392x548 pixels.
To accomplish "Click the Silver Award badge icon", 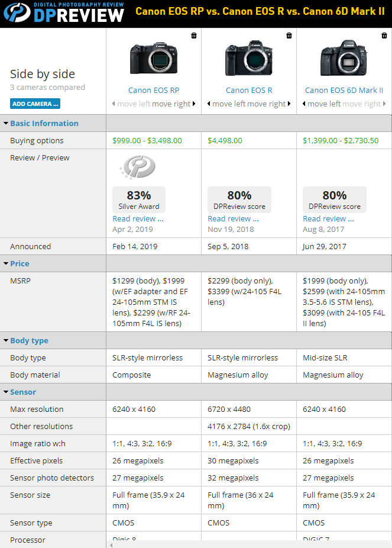I will click(138, 169).
